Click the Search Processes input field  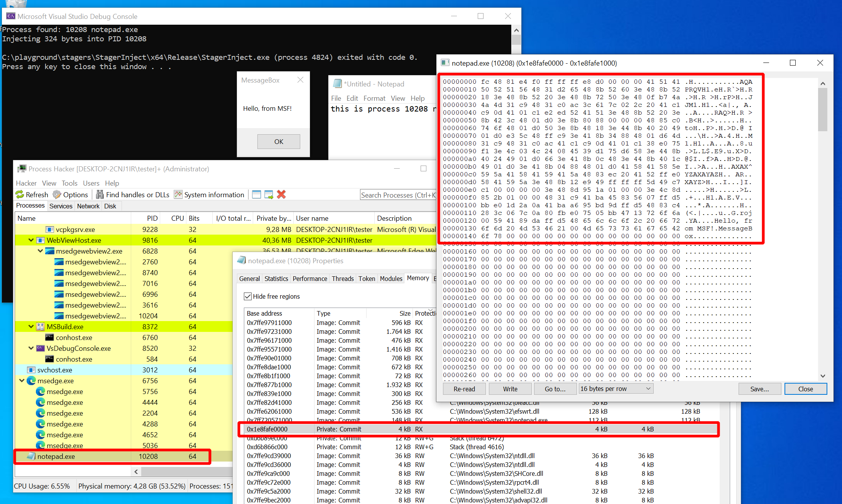coord(398,195)
